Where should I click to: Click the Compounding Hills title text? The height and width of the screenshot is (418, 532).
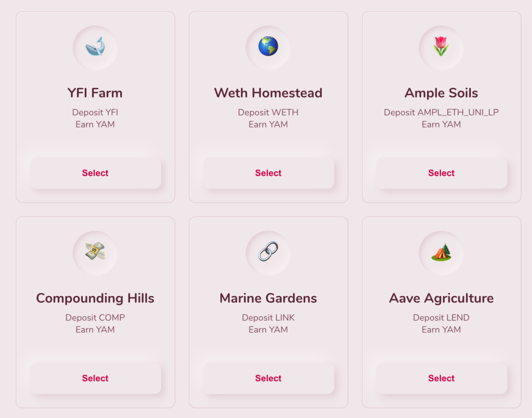(x=95, y=298)
